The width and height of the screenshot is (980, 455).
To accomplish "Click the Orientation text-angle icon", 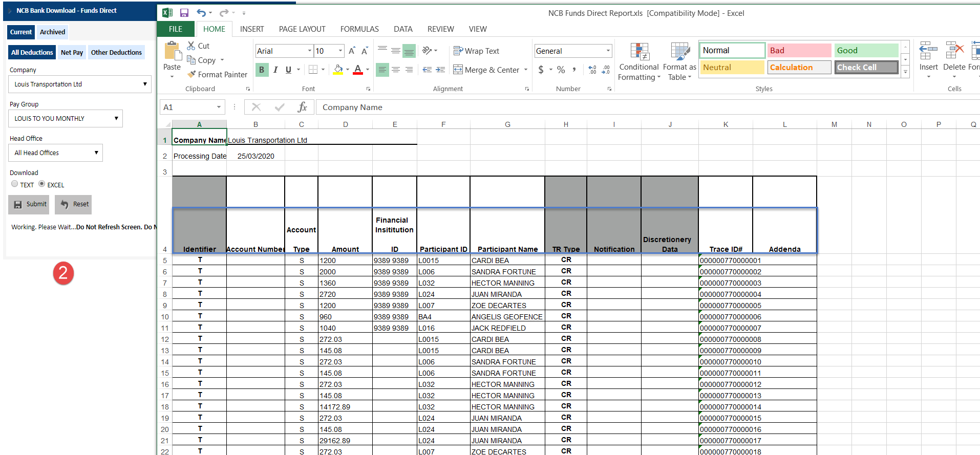I will (427, 50).
